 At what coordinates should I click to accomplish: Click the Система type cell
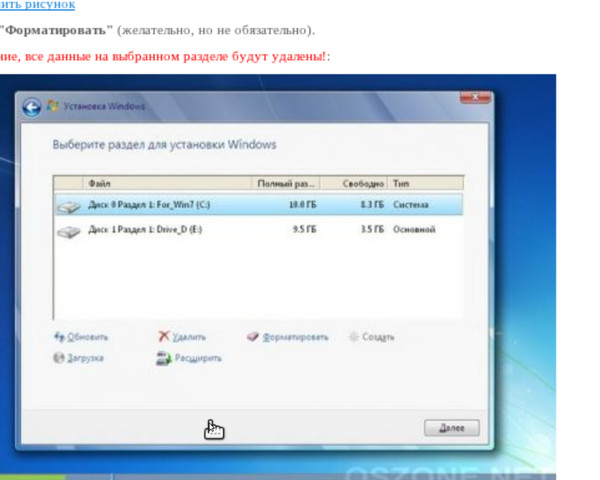tap(411, 204)
